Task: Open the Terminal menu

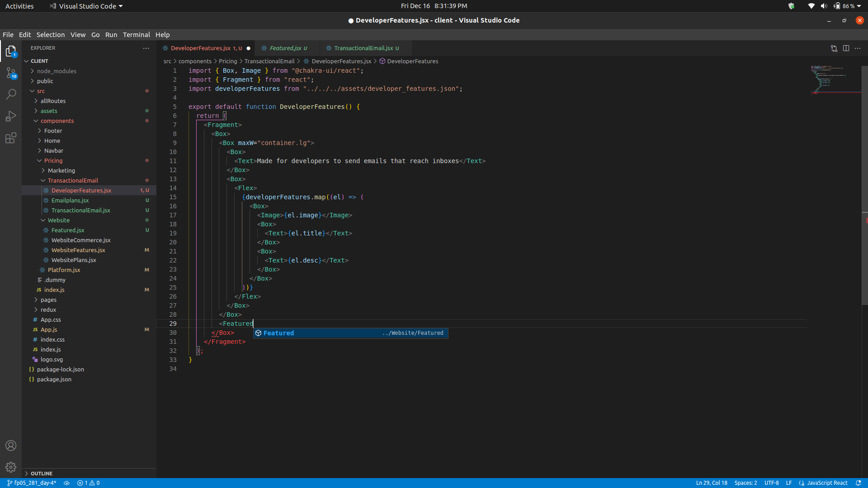Action: 136,35
